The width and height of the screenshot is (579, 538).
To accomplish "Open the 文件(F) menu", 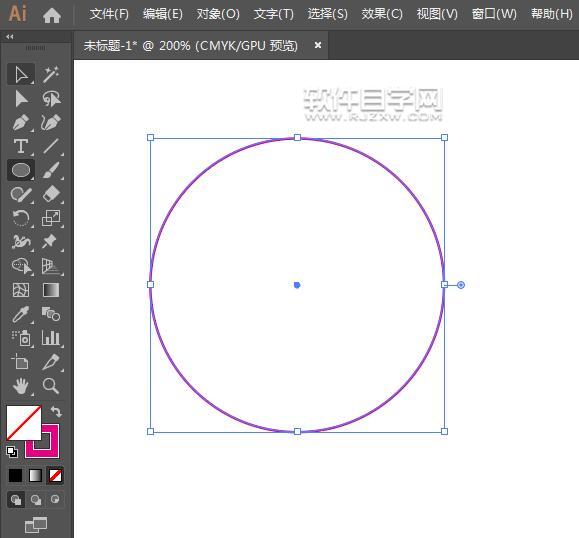I will click(109, 14).
